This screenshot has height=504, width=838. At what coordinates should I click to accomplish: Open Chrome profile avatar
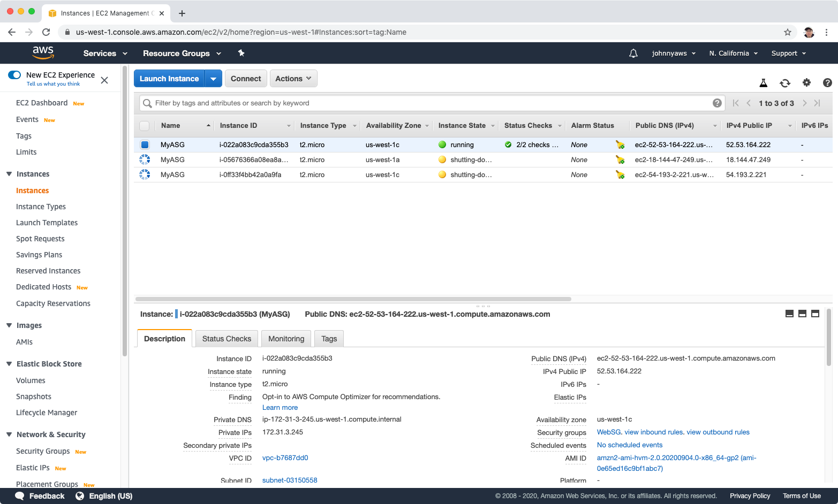tap(809, 32)
